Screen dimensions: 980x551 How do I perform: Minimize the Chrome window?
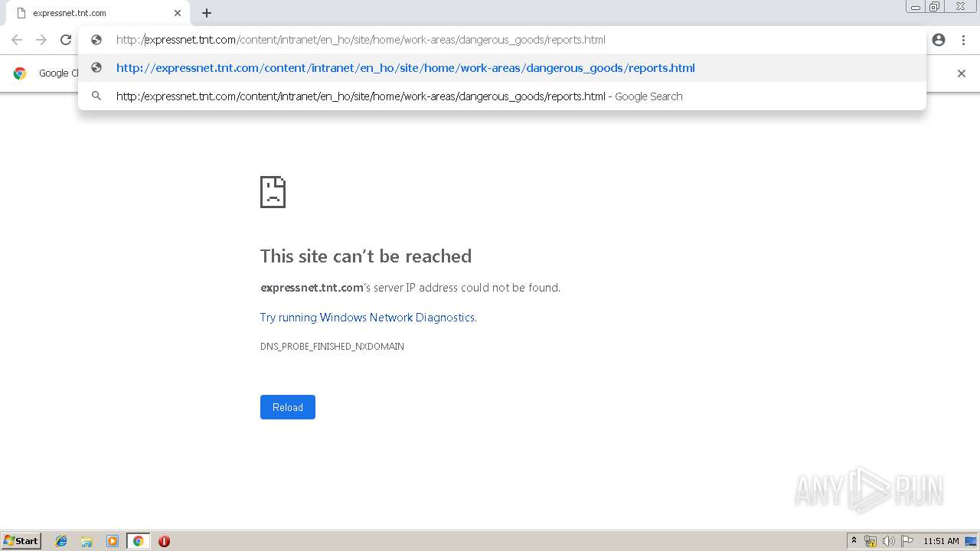915,7
